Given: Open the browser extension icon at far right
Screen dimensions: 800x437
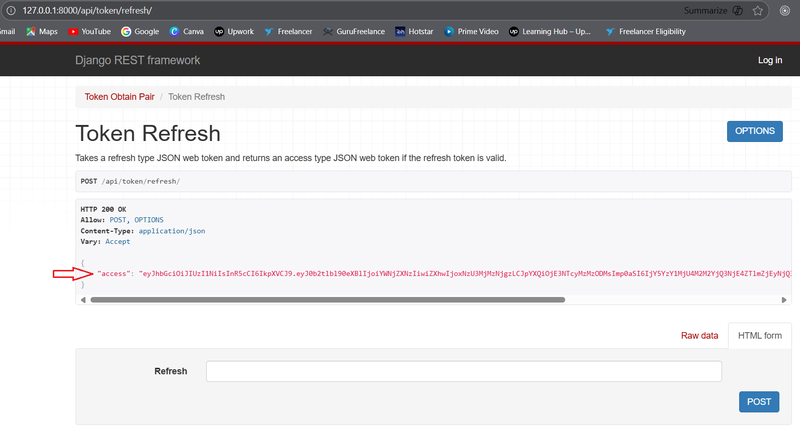Looking at the screenshot, I should click(x=785, y=10).
